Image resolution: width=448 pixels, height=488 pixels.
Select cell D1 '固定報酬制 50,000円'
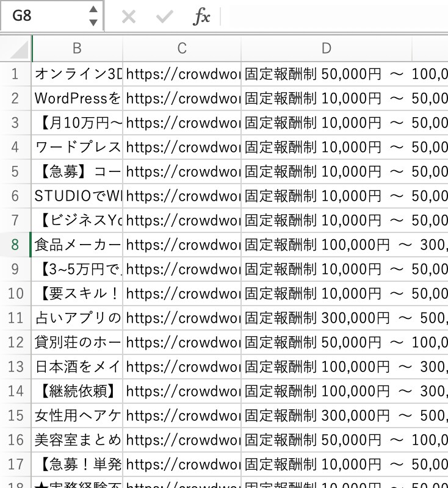(327, 74)
